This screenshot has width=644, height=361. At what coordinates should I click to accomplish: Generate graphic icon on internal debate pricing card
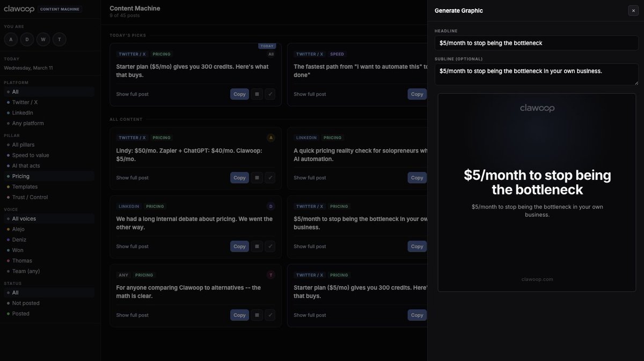pyautogui.click(x=257, y=247)
